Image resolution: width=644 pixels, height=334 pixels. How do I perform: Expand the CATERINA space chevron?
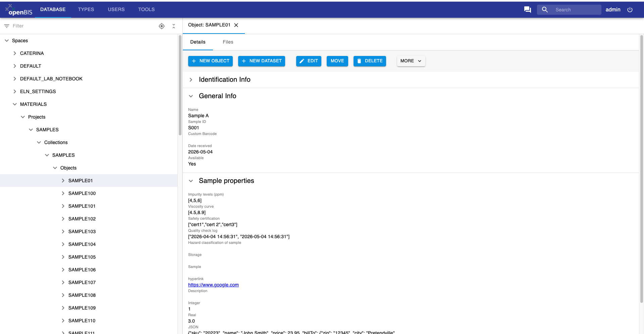pos(15,53)
